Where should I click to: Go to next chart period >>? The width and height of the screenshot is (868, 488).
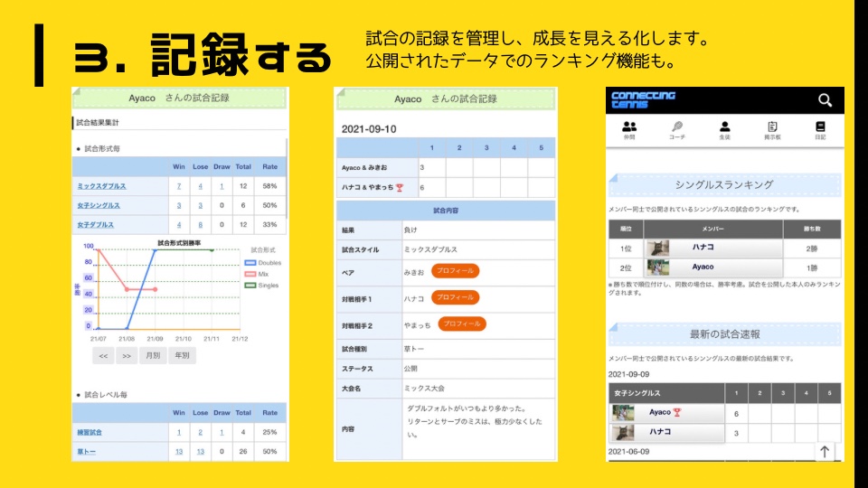point(127,355)
